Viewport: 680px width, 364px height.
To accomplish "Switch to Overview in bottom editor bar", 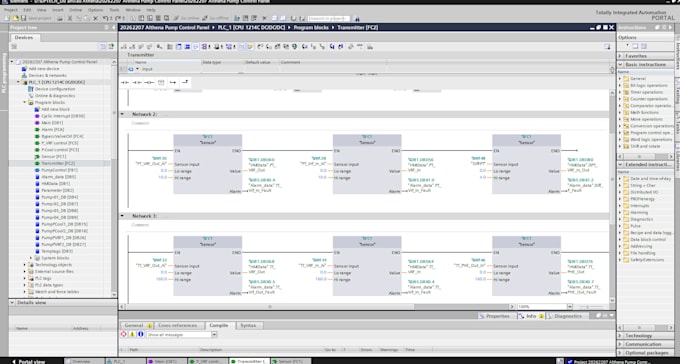I will tap(84, 361).
